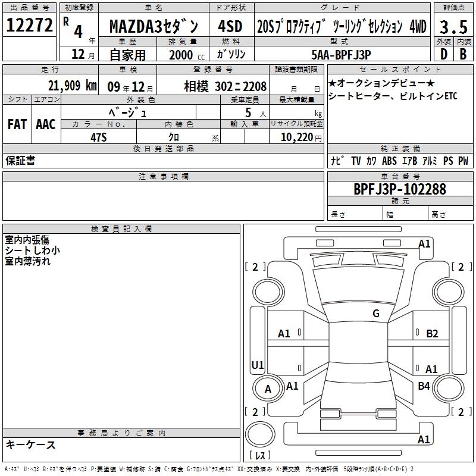
Task: Select inspector note 室内内張傷
Action: tap(27, 240)
